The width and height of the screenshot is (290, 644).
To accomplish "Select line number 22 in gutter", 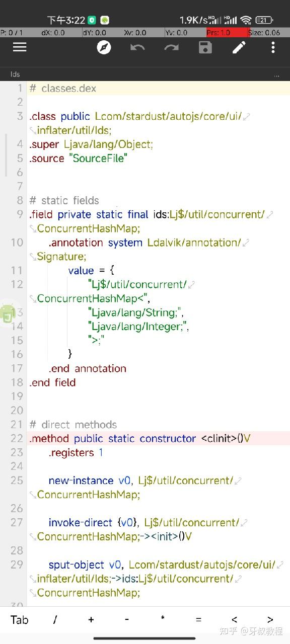I will coord(17,438).
